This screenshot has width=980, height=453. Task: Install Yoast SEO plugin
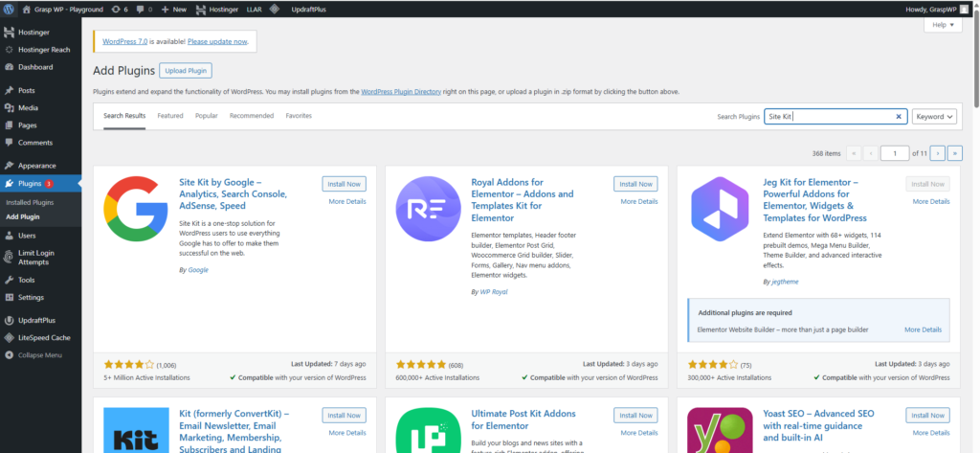(x=928, y=416)
